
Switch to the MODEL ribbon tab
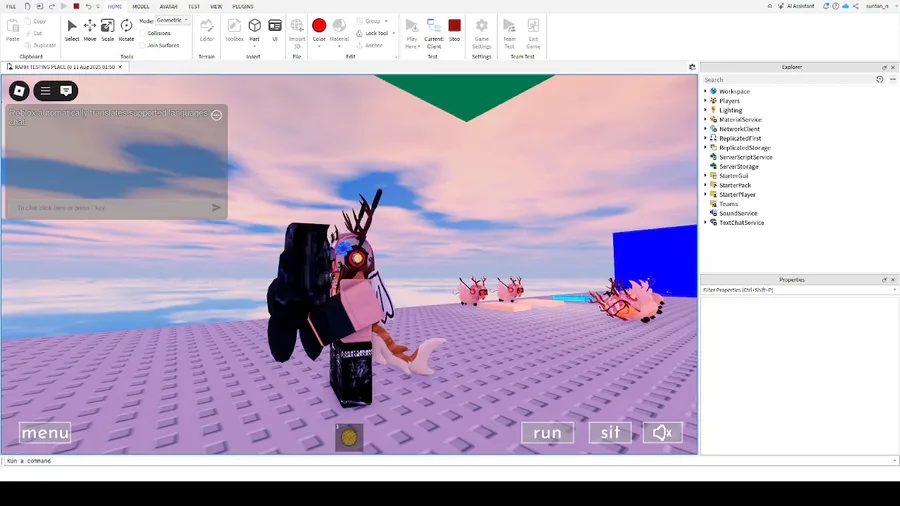pyautogui.click(x=141, y=6)
